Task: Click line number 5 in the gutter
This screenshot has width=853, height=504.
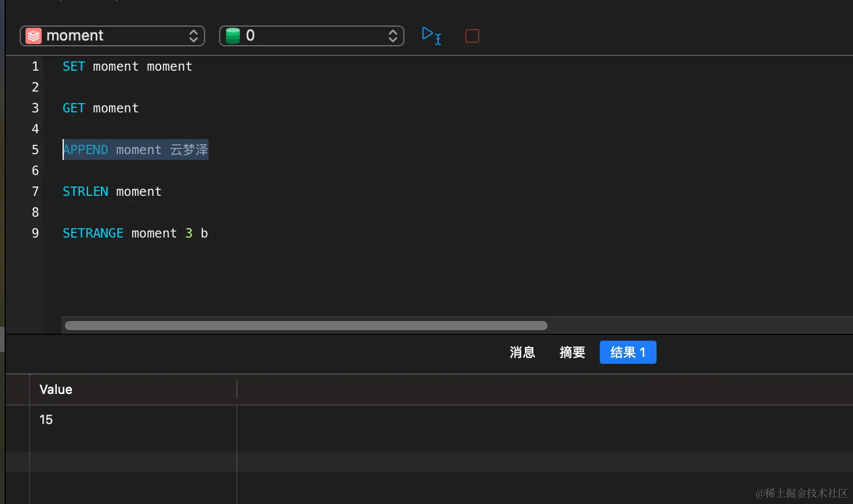Action: [35, 150]
